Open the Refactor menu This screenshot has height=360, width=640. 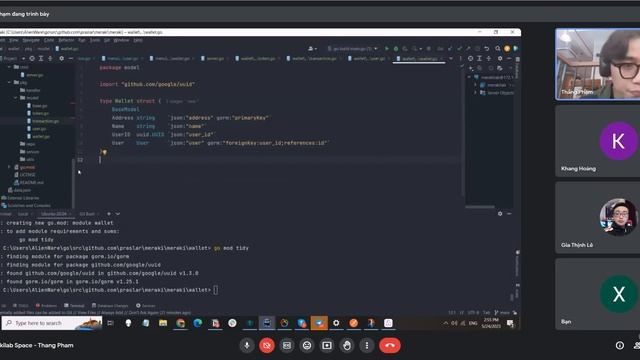(66, 40)
